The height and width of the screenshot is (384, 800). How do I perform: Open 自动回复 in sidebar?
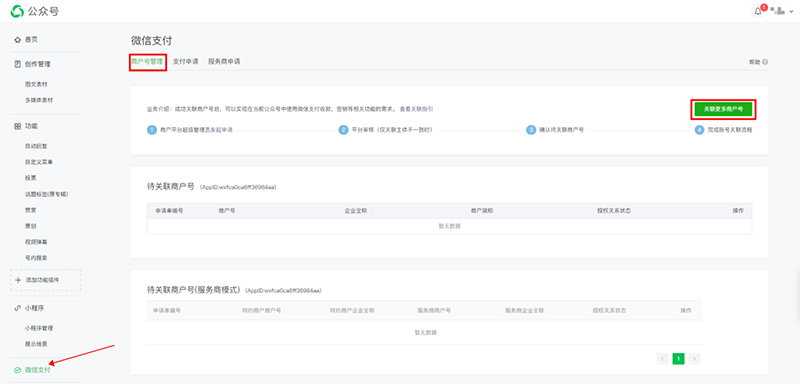36,146
